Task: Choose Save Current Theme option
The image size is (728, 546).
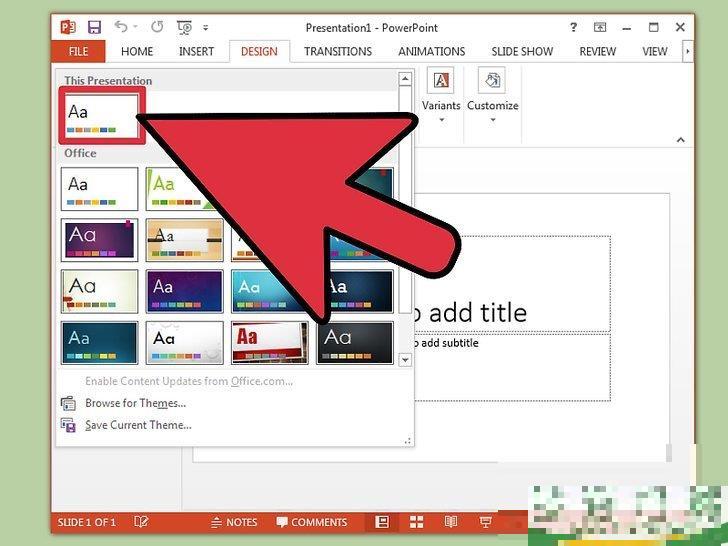Action: coord(138,425)
